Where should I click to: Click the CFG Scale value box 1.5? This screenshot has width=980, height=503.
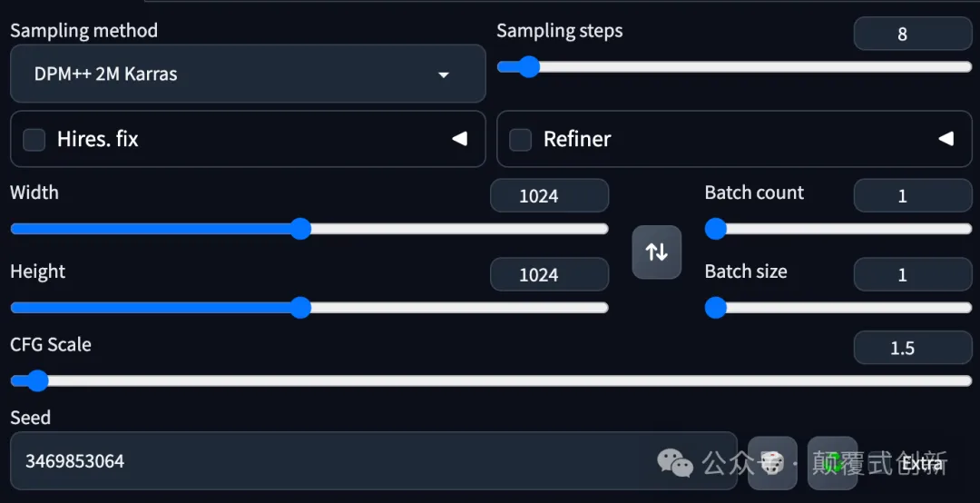pyautogui.click(x=913, y=347)
